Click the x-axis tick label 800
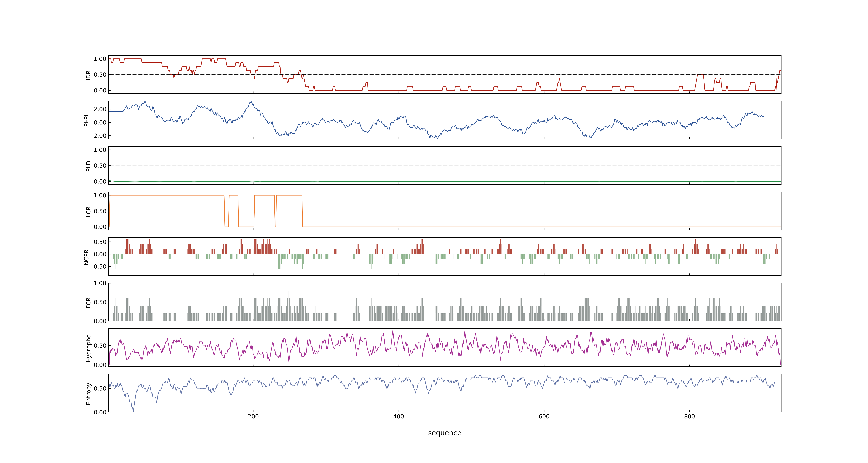 (x=689, y=416)
